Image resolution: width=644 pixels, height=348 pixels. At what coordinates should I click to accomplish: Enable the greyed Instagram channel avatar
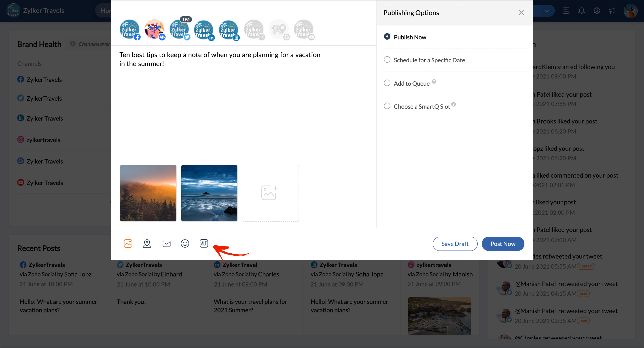pyautogui.click(x=254, y=30)
